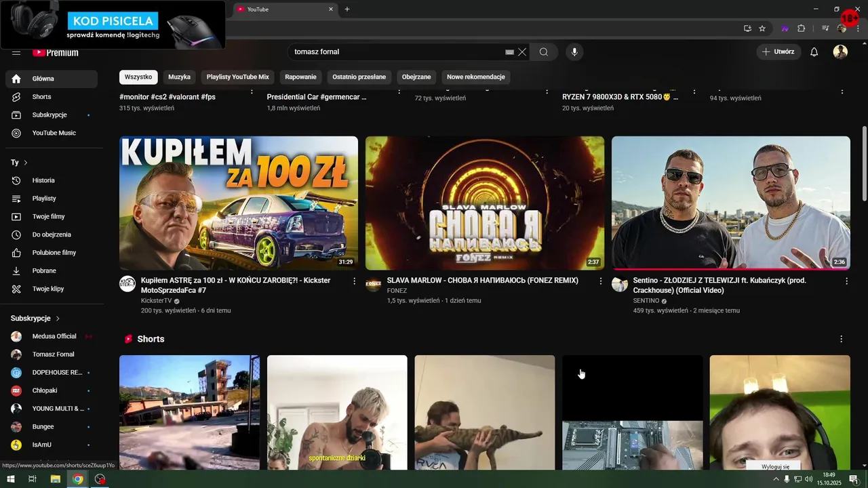The image size is (868, 488).
Task: Play the SLAVA MARLOW remix thumbnail
Action: click(x=485, y=203)
